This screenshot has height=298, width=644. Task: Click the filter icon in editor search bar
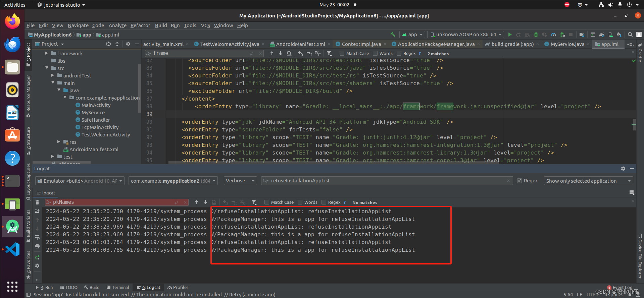click(329, 53)
